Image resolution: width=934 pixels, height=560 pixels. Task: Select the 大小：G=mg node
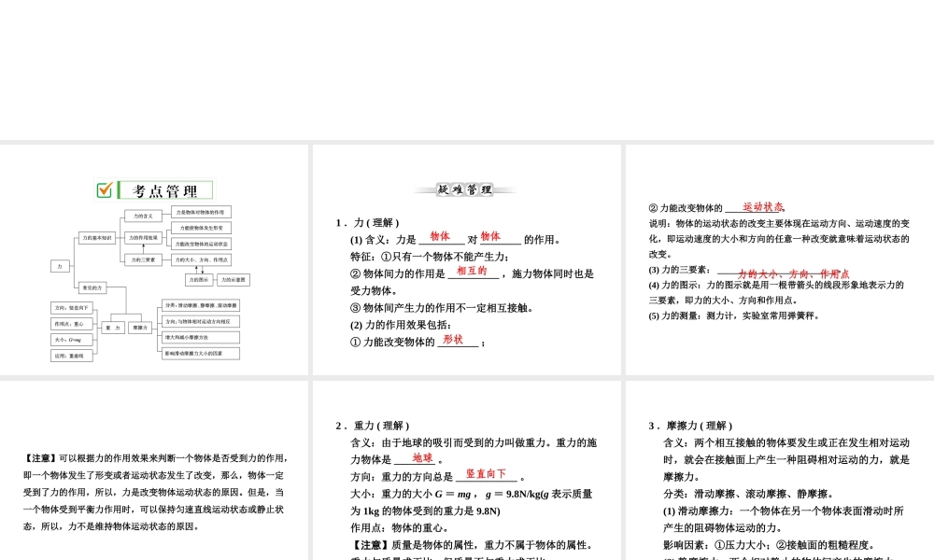pos(72,340)
